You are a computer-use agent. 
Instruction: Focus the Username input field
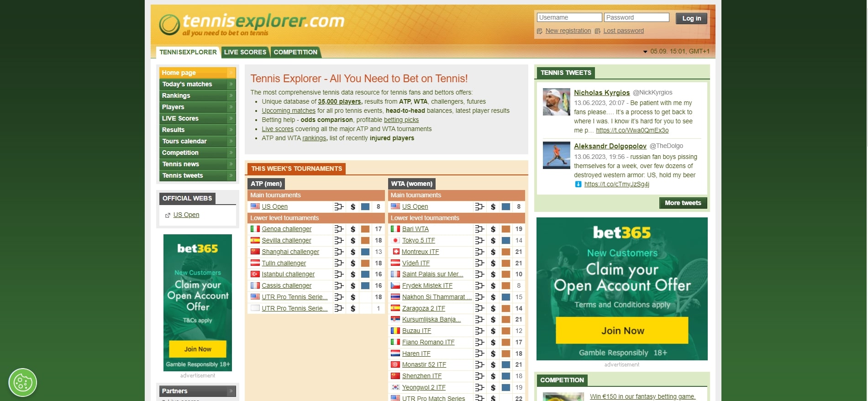click(x=569, y=17)
